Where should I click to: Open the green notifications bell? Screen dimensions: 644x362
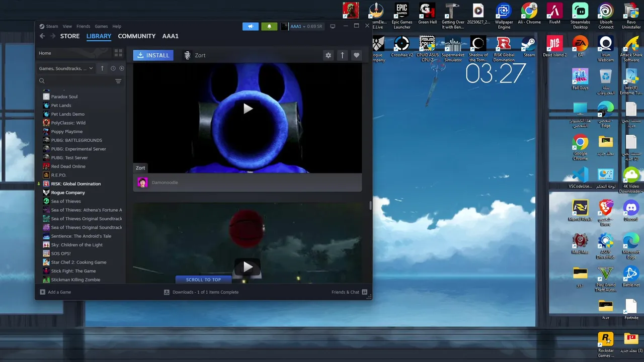[x=269, y=26]
